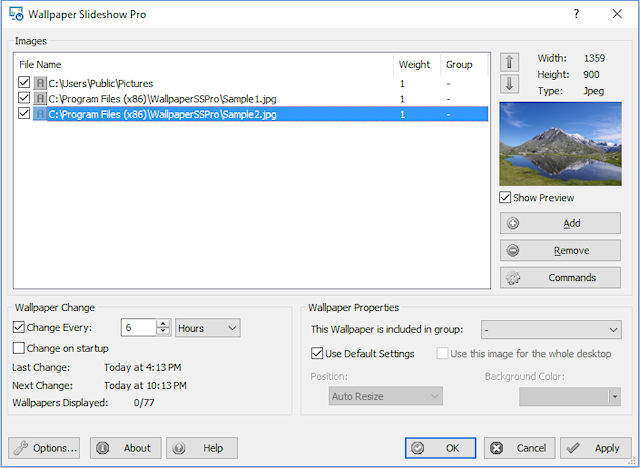Uncheck the Sample2.jpg entry checkbox

(x=24, y=113)
